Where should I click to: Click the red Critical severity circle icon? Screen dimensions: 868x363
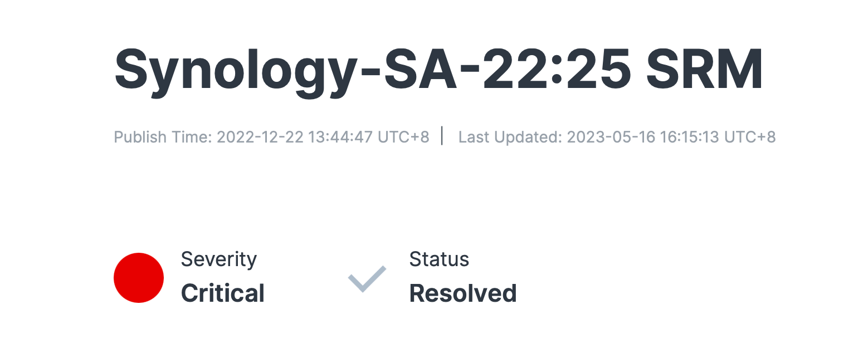point(139,278)
